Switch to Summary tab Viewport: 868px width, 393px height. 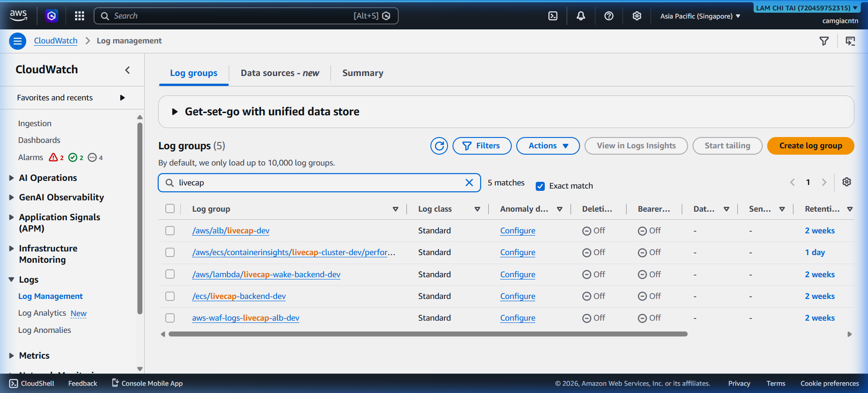click(x=363, y=73)
